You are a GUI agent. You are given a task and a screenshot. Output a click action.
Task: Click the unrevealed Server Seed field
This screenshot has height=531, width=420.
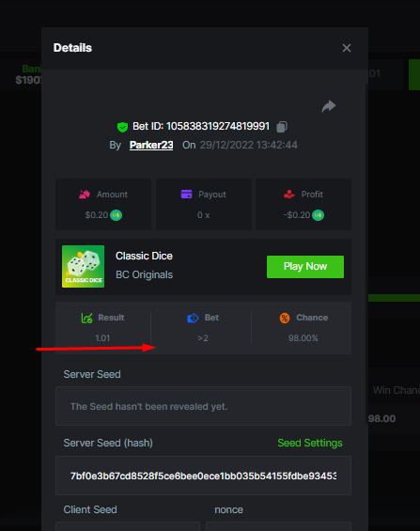point(203,406)
